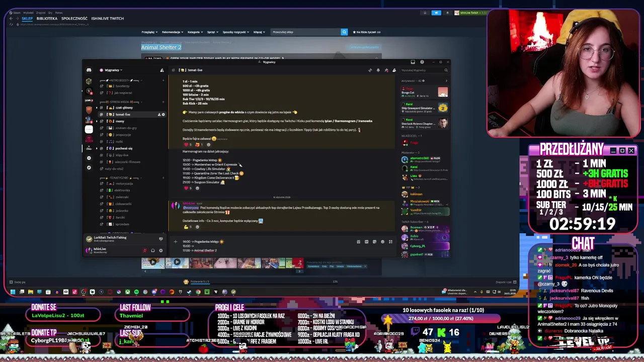
Task: Open pinned messages in Discord channel header
Action: (x=386, y=70)
